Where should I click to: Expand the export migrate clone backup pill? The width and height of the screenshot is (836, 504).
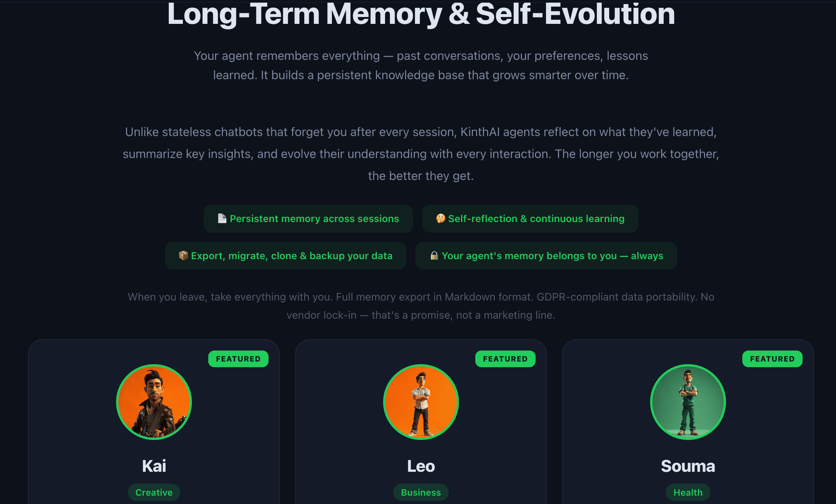(285, 255)
